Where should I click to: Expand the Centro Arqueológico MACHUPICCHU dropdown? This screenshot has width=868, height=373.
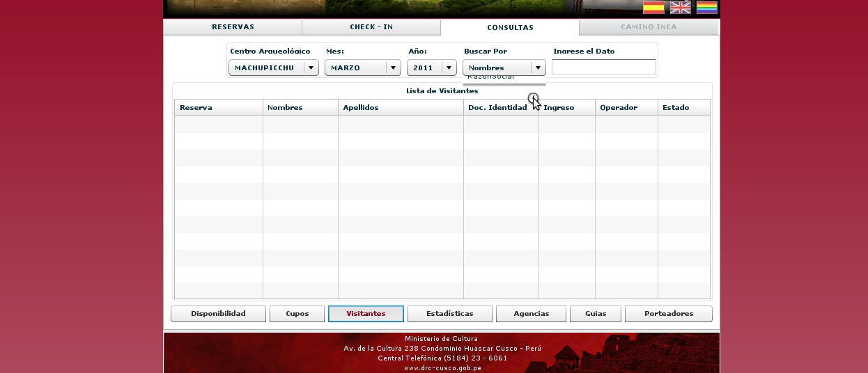(x=274, y=68)
